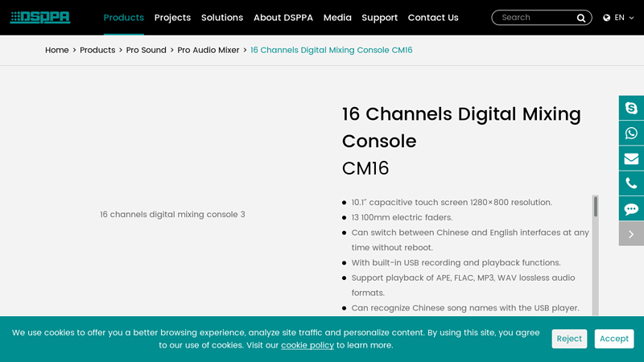Go to Pro Audio Mixer breadcrumb
This screenshot has width=644, height=362.
click(x=208, y=50)
